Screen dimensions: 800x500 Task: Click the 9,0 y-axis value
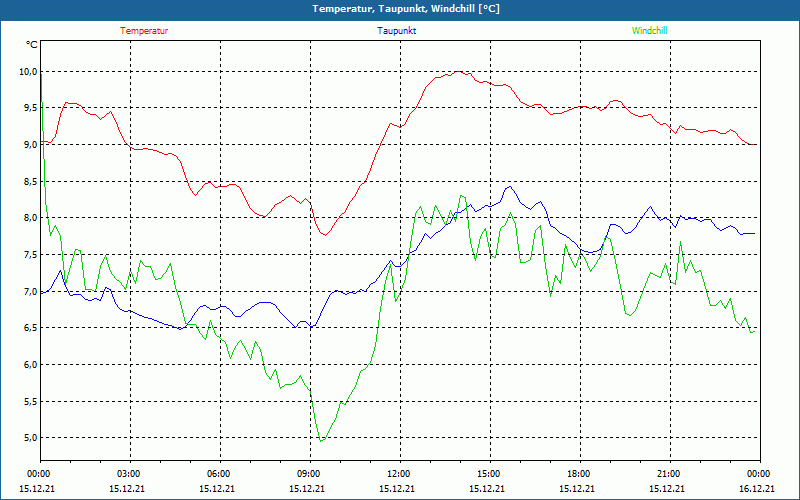(x=31, y=144)
